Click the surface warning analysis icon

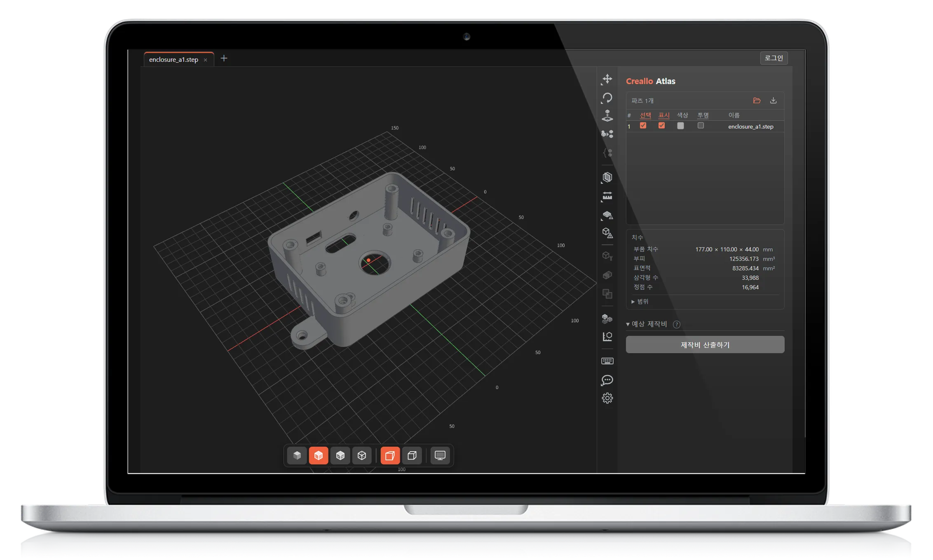pos(607,215)
